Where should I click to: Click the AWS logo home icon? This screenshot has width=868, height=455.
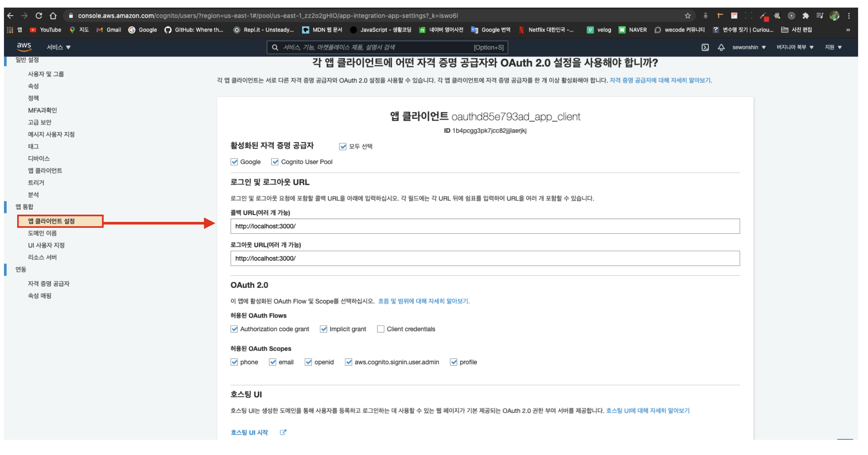coord(24,47)
